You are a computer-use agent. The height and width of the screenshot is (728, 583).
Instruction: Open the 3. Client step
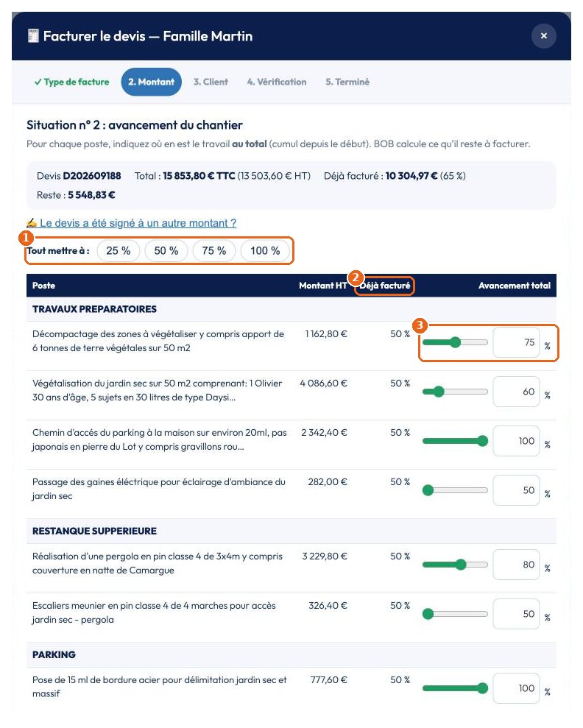click(x=211, y=82)
